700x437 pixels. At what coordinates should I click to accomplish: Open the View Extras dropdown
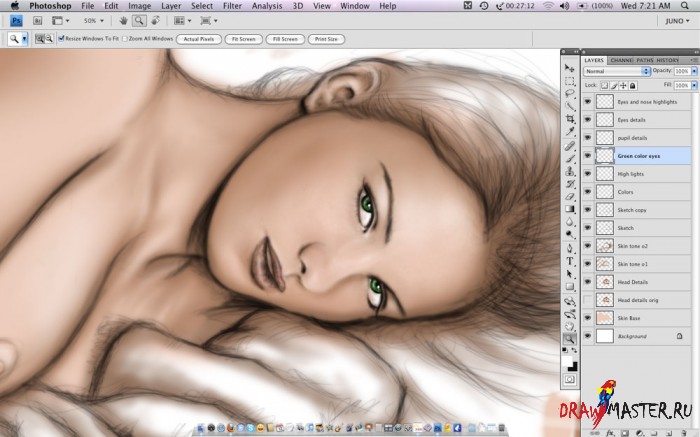pyautogui.click(x=61, y=21)
